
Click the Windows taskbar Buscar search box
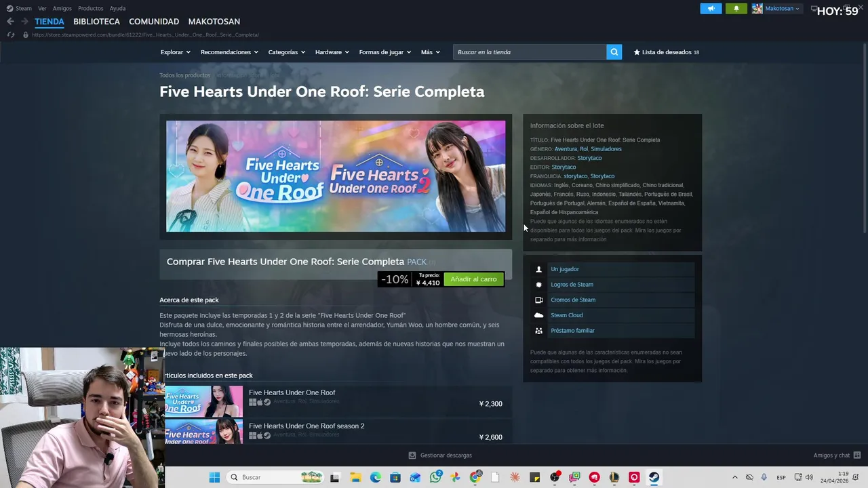pos(275,477)
